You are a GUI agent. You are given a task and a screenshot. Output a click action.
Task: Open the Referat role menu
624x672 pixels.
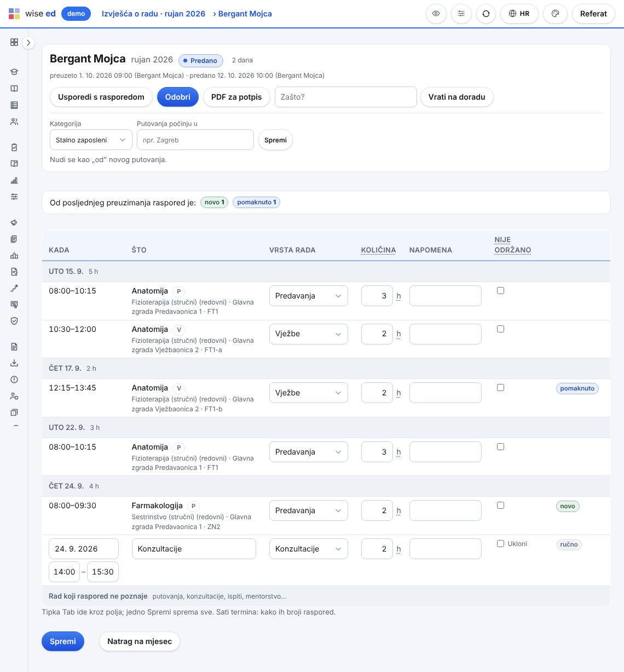click(593, 14)
